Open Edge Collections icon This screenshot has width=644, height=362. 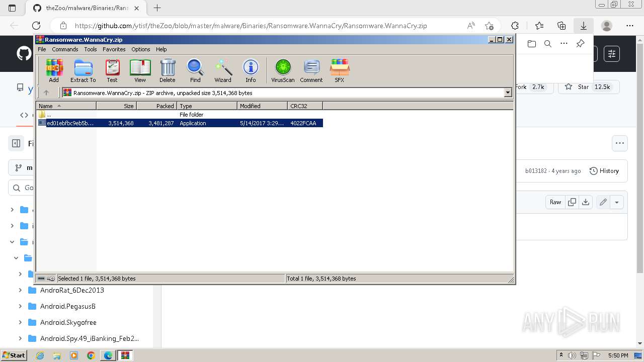click(561, 26)
